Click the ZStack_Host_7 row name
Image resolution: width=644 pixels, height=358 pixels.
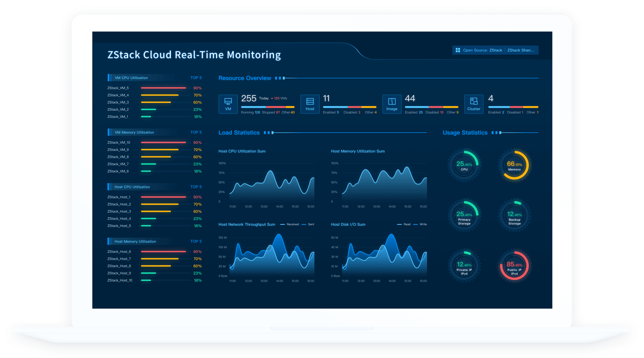[119, 259]
